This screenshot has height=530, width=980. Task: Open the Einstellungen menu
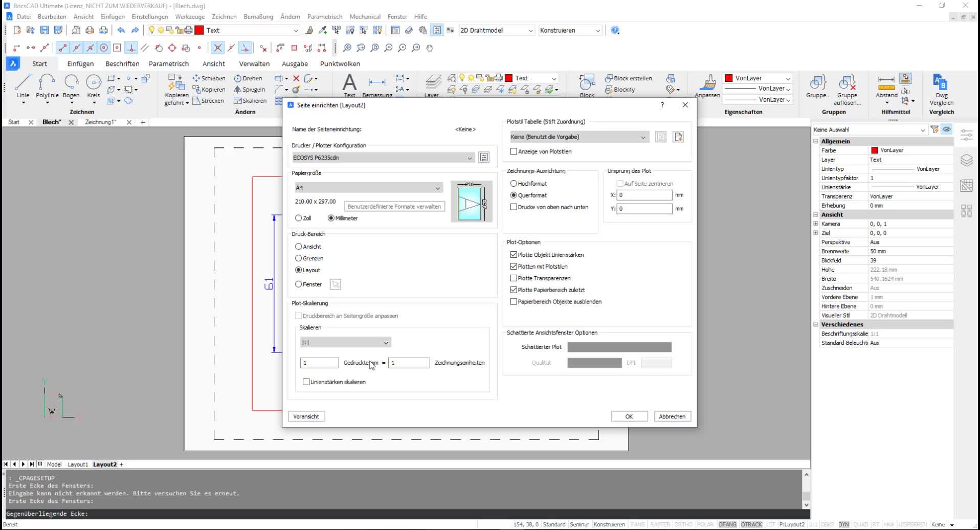pyautogui.click(x=149, y=16)
